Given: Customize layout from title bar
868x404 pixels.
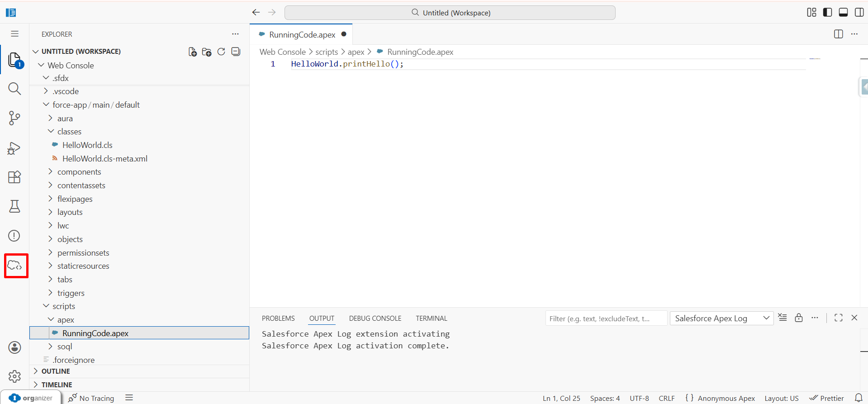Looking at the screenshot, I should click(811, 12).
